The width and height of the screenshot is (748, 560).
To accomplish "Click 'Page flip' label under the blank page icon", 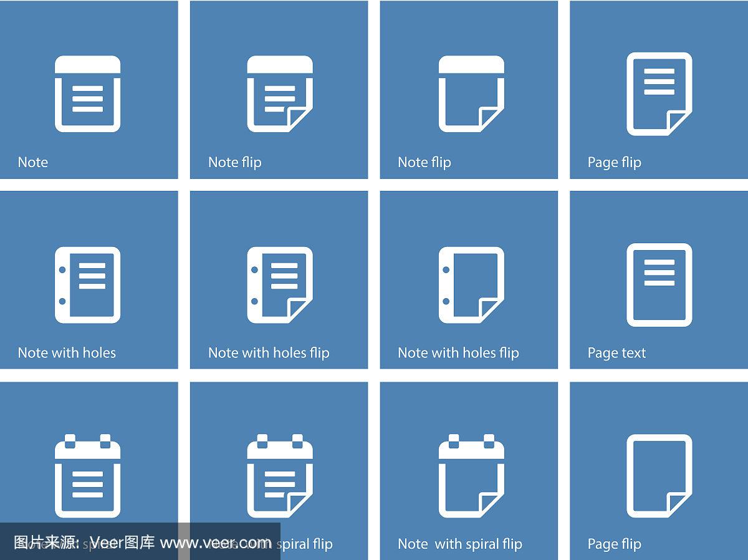I will point(614,544).
